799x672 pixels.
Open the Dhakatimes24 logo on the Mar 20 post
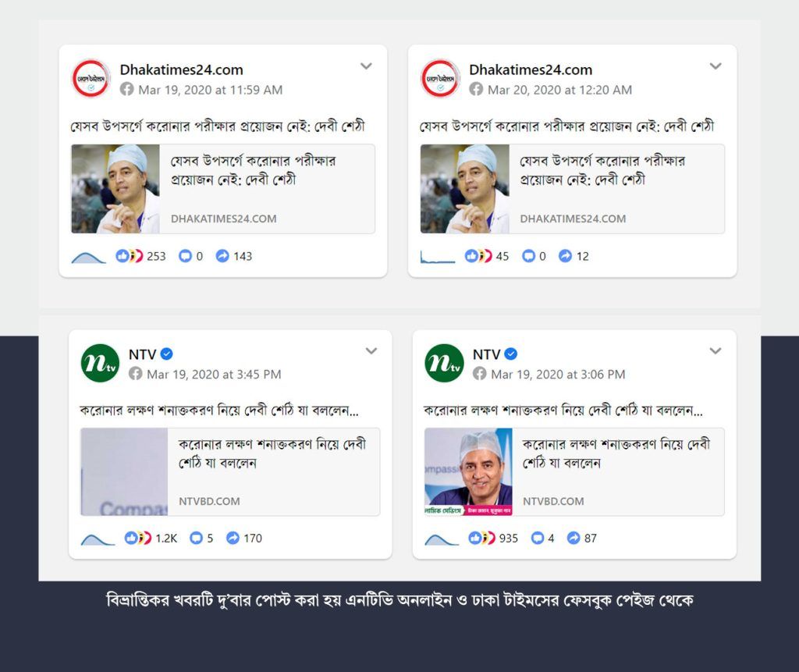(440, 79)
